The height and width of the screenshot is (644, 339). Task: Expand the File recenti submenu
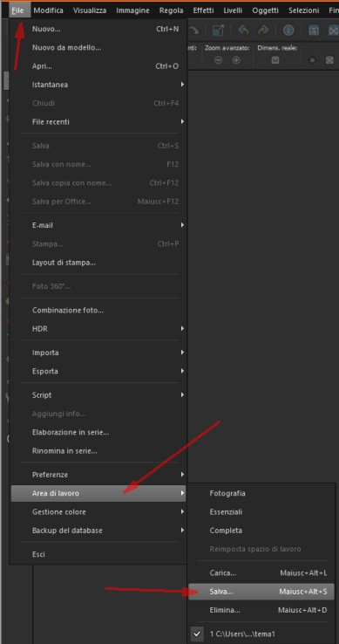click(98, 122)
